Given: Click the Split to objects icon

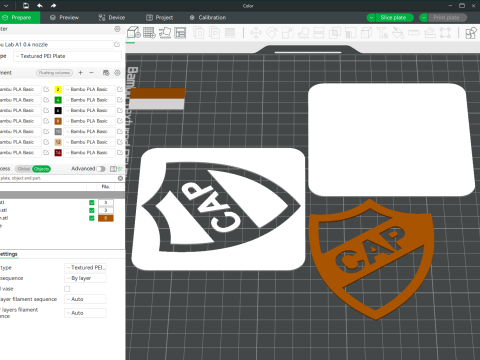Looking at the screenshot, I should (199, 33).
